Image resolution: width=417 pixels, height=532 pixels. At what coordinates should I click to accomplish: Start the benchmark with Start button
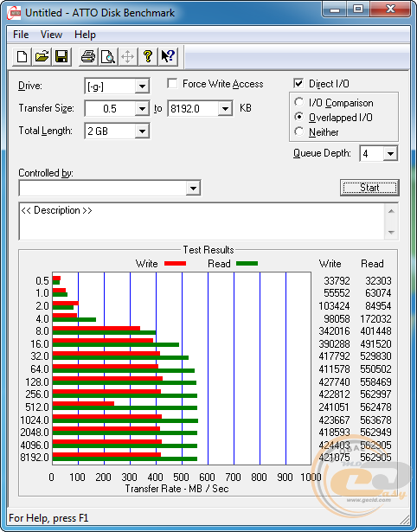[x=369, y=188]
